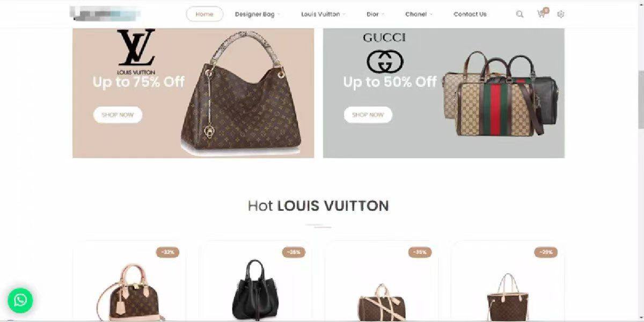Click the cart item count badge
Image resolution: width=644 pixels, height=322 pixels.
[x=546, y=10]
